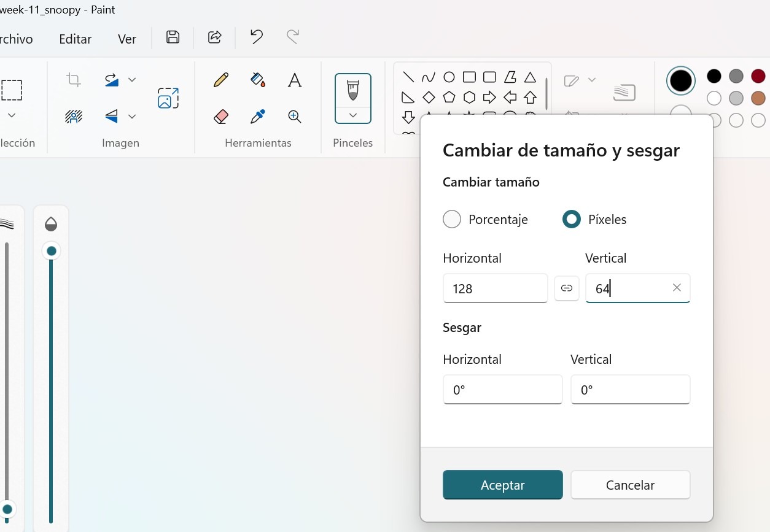Image resolution: width=770 pixels, height=532 pixels.
Task: Open the Ver menu
Action: pyautogui.click(x=127, y=39)
